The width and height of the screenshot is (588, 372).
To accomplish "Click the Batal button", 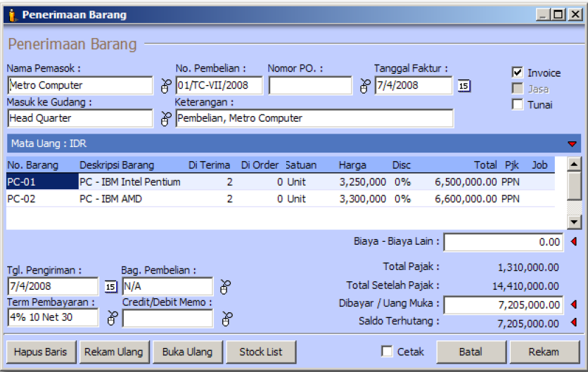I will pos(471,352).
